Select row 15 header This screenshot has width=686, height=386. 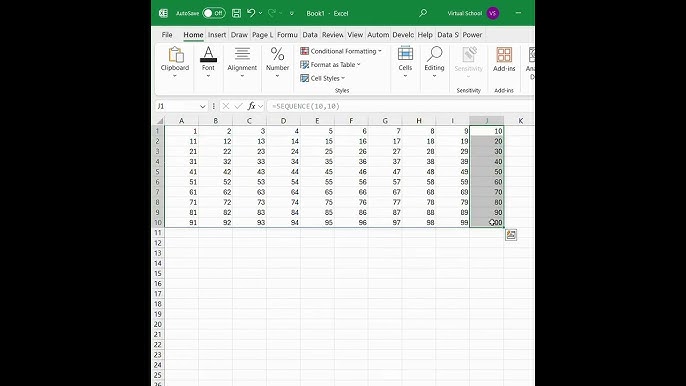click(158, 273)
